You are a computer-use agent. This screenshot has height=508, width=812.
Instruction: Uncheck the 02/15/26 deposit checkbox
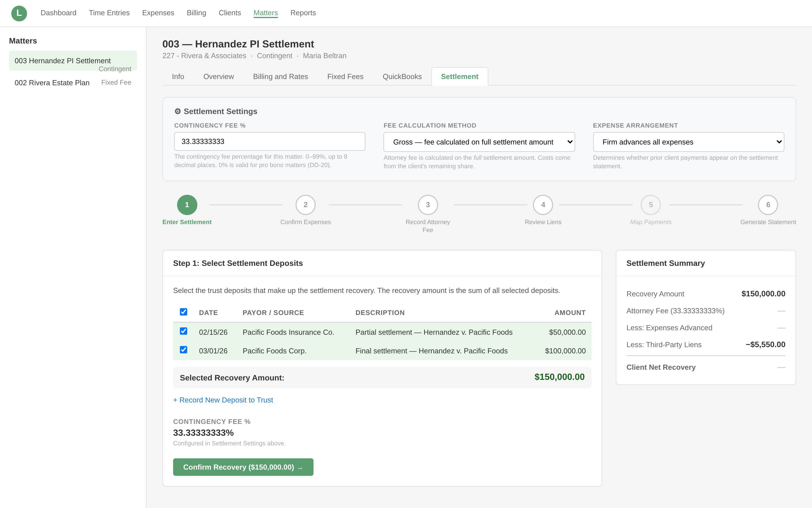coord(184,331)
